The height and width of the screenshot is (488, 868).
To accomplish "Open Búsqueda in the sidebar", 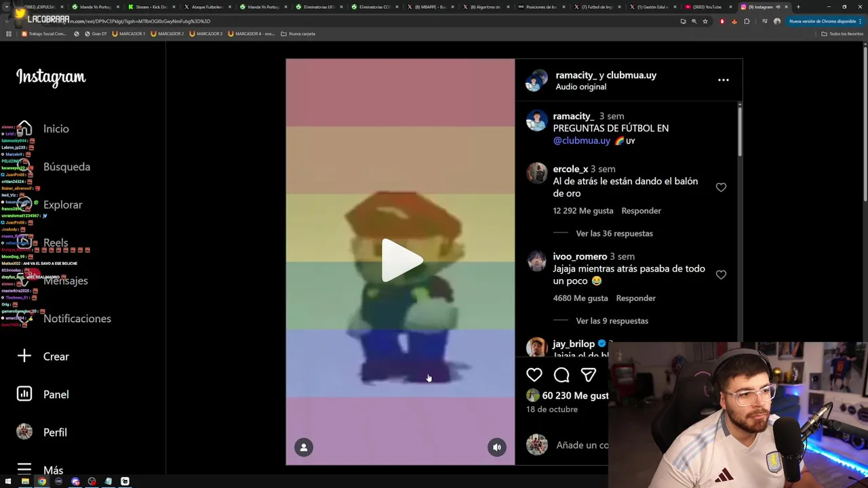I will coord(66,167).
